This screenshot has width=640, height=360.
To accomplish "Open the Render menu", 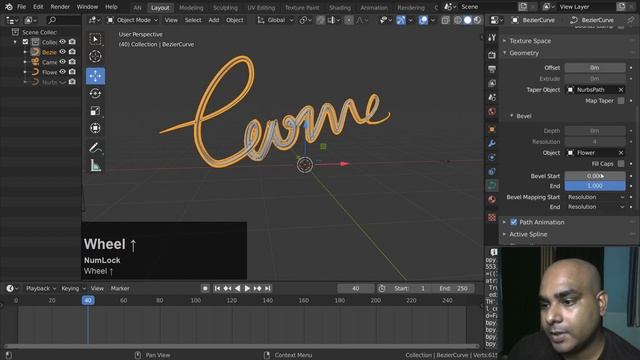I will [x=60, y=7].
